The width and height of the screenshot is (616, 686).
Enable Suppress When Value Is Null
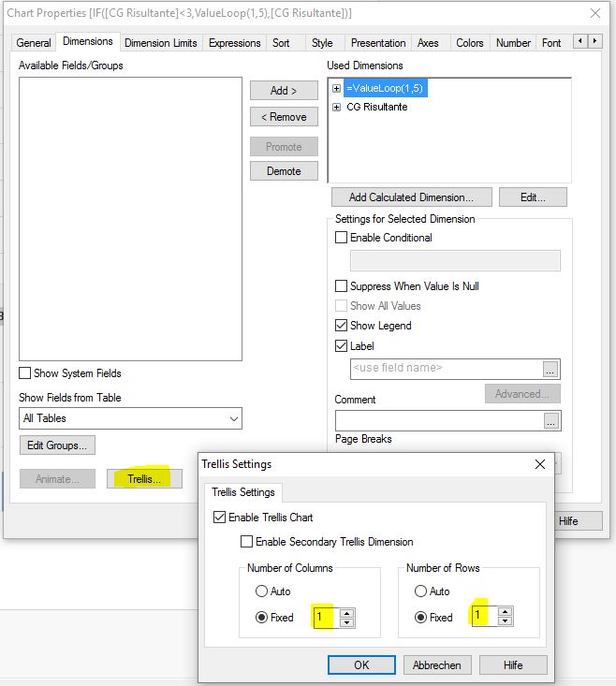pyautogui.click(x=341, y=286)
